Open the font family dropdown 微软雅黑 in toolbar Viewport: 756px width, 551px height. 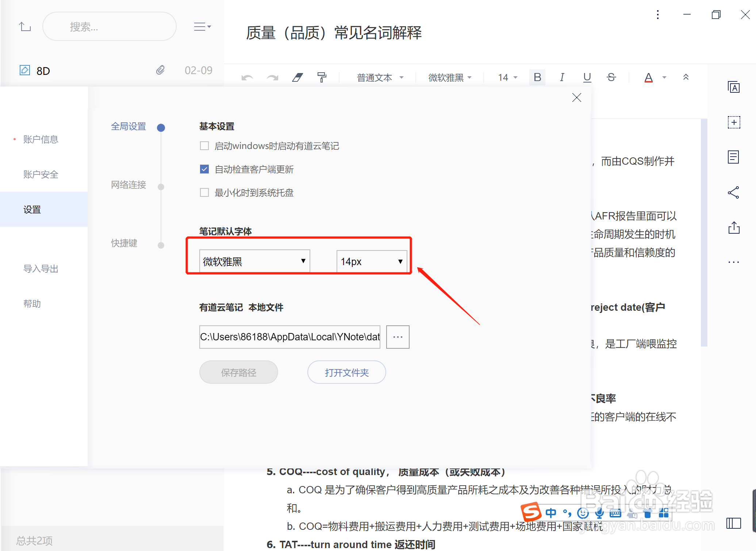click(450, 77)
